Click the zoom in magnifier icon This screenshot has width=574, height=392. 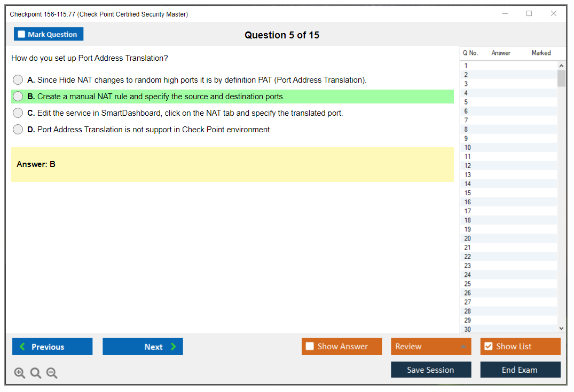pyautogui.click(x=20, y=373)
